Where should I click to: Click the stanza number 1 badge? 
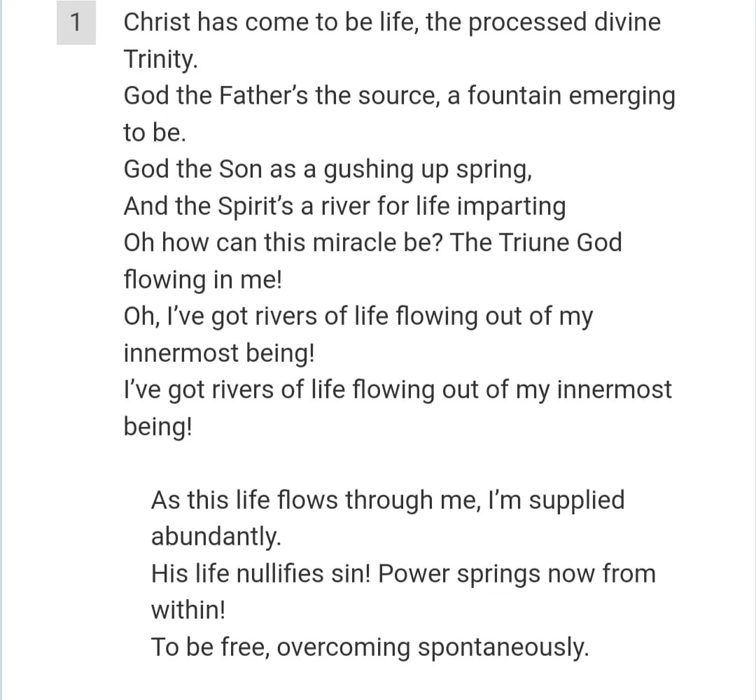(x=76, y=22)
